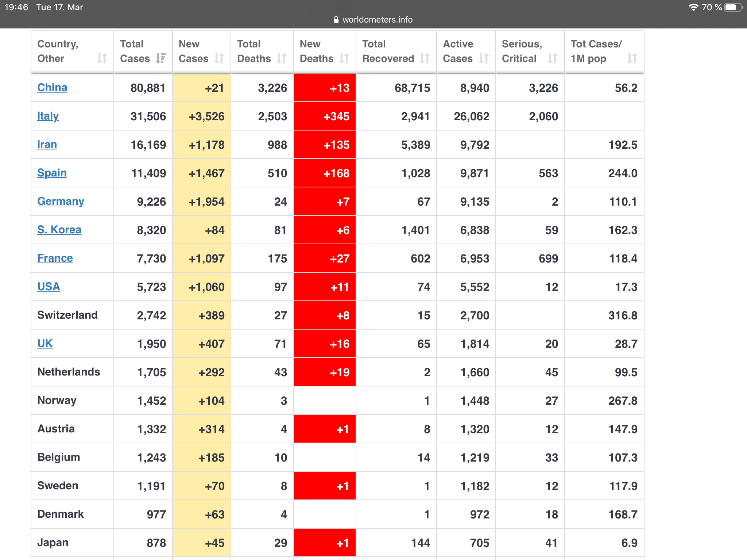
Task: Open the S. Korea country link
Action: 59,230
